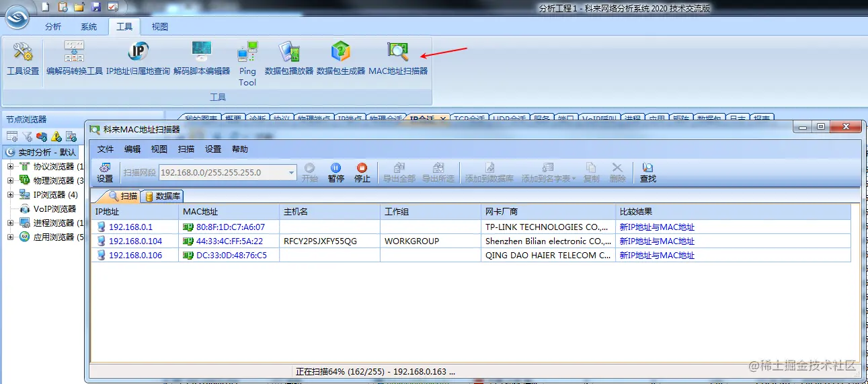Viewport: 868px width, 384px height.
Task: Open the 编辑 menu in scanner window
Action: (132, 149)
